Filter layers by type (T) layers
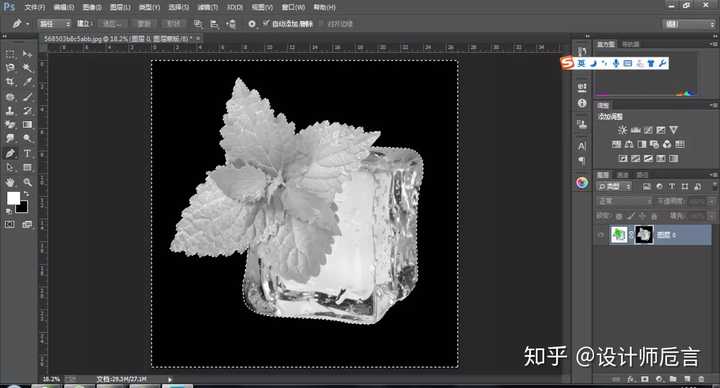This screenshot has height=388, width=720. click(672, 186)
